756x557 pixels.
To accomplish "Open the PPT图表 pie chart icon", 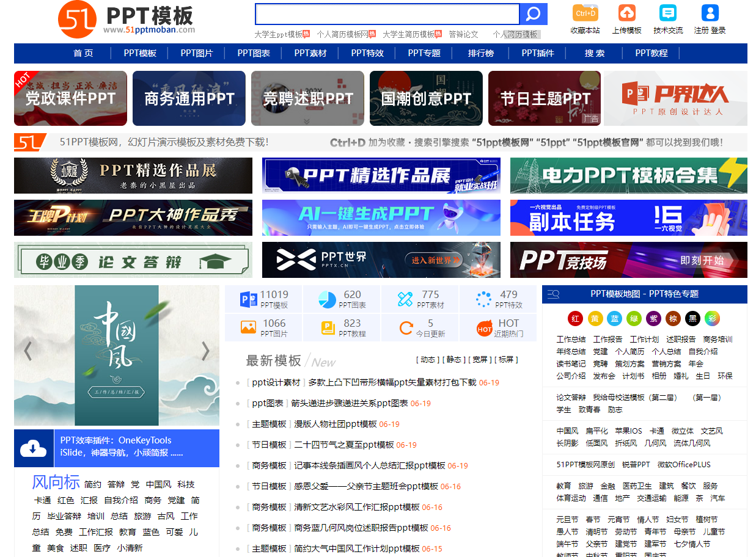I will point(327,299).
